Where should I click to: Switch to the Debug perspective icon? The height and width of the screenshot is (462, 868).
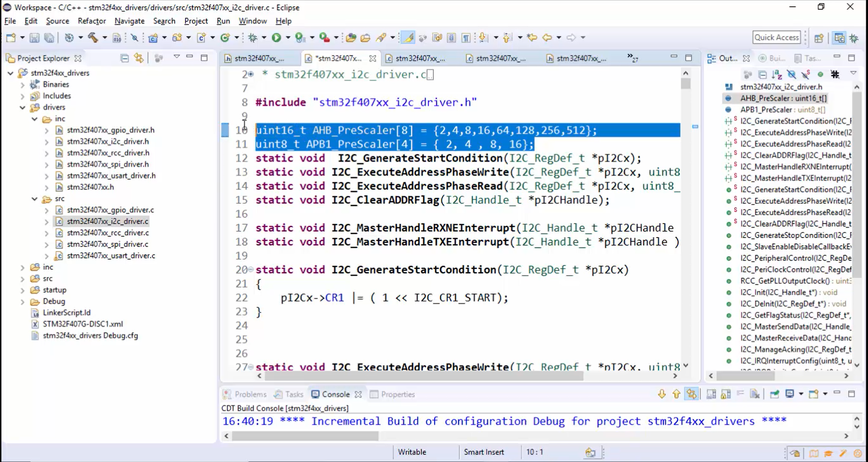point(854,38)
